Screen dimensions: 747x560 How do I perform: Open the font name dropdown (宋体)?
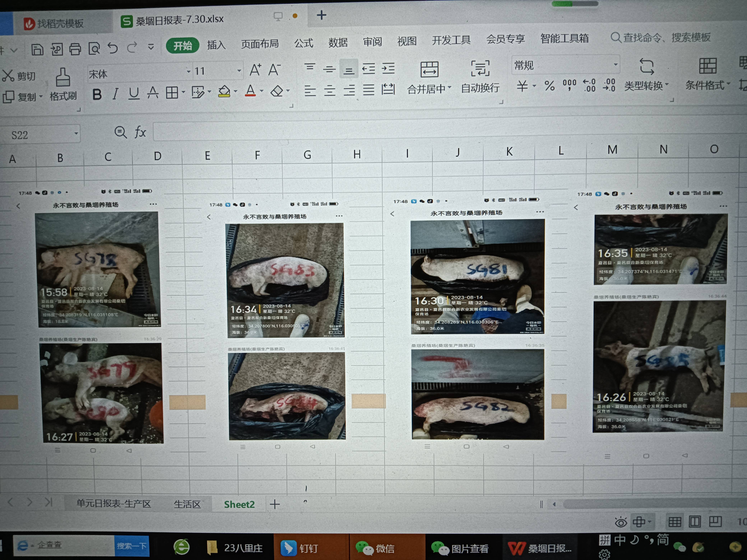pyautogui.click(x=188, y=72)
